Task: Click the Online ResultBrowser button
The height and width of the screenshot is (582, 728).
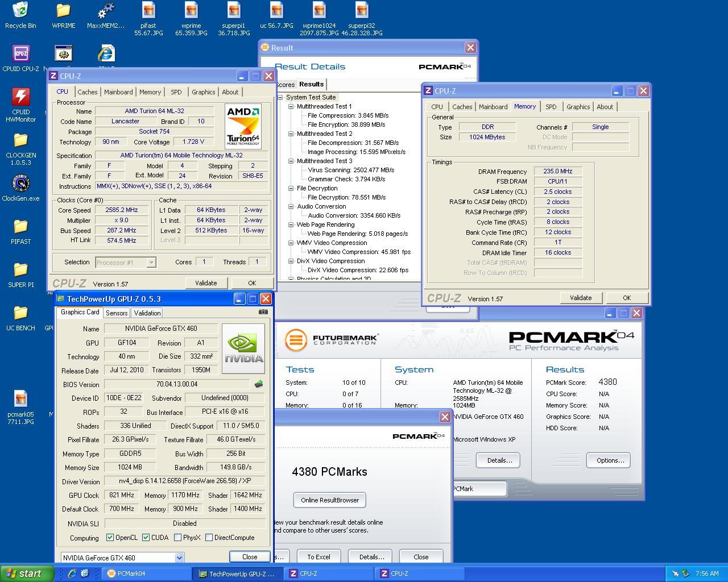Action: [330, 500]
